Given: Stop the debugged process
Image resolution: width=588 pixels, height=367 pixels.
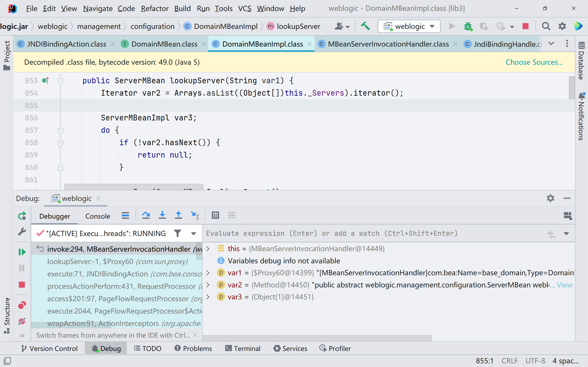Looking at the screenshot, I should (x=22, y=284).
